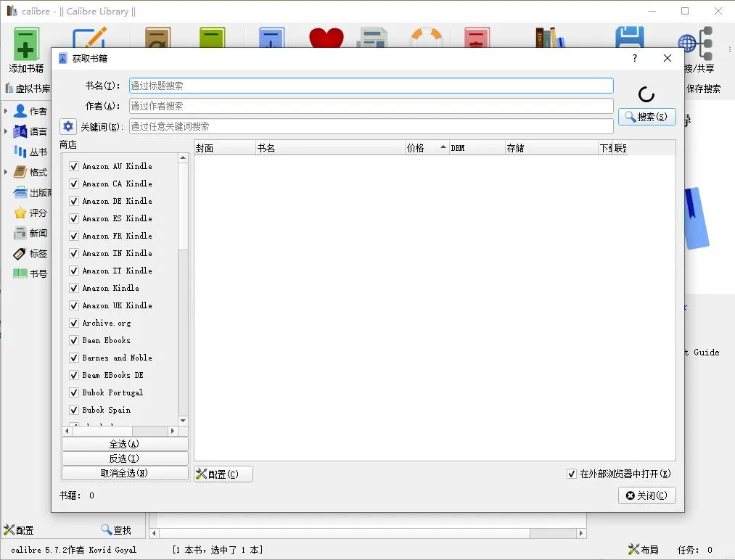735x560 pixels.
Task: Click the Deselect all stores button
Action: coord(125,473)
